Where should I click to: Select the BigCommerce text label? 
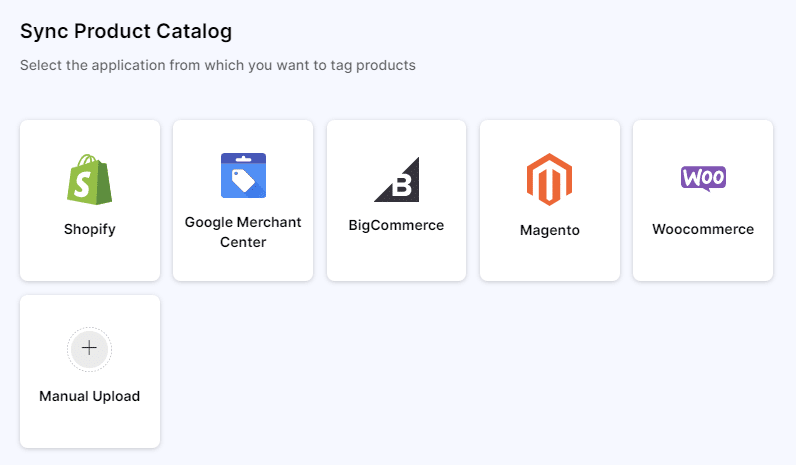(396, 225)
